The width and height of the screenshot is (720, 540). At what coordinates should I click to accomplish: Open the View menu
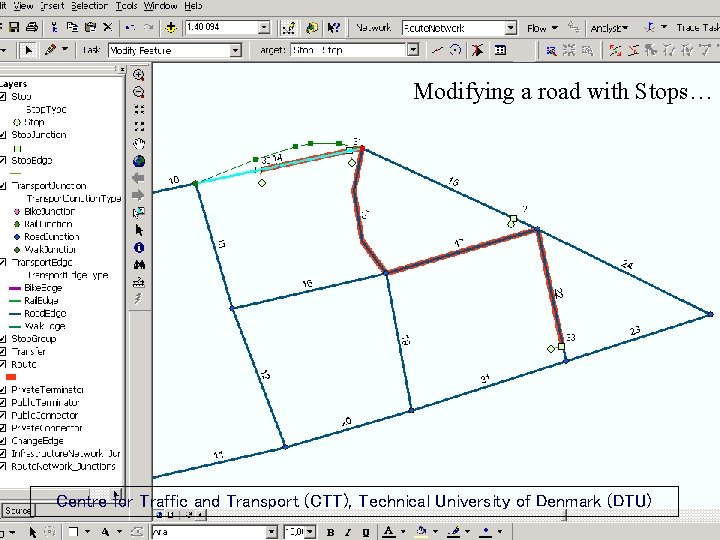click(23, 6)
